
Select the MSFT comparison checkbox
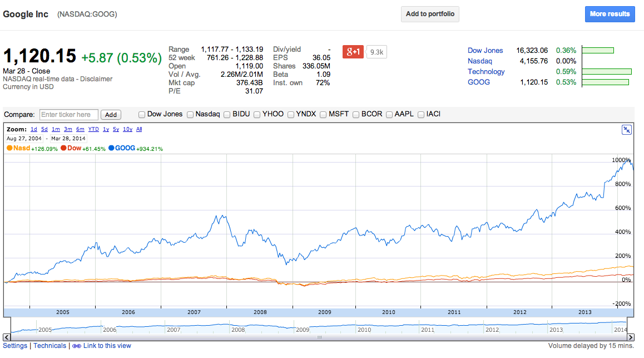coord(323,115)
